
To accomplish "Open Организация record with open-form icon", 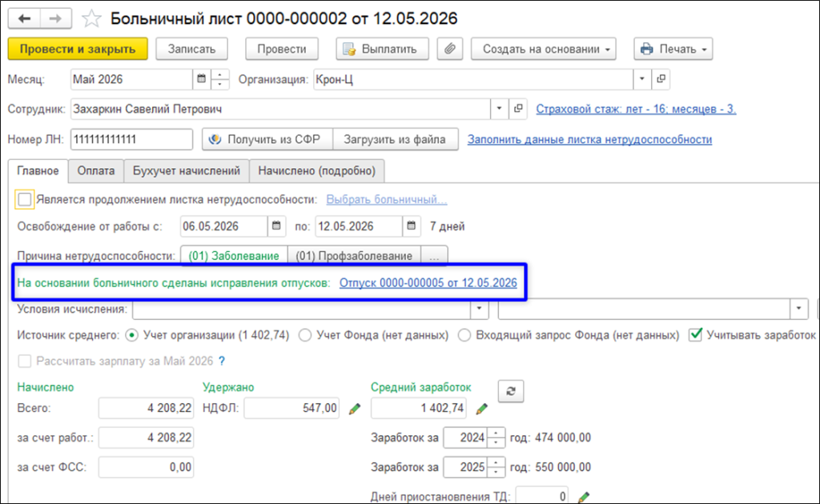I will (661, 79).
